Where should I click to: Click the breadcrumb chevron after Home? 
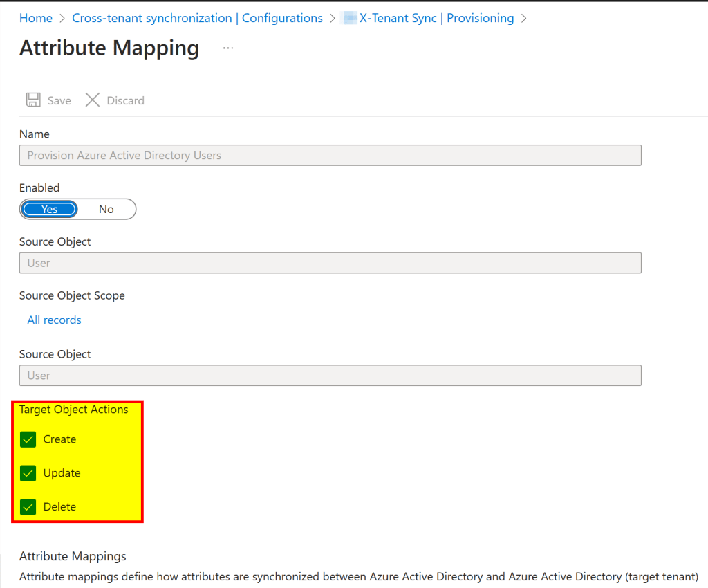(62, 19)
